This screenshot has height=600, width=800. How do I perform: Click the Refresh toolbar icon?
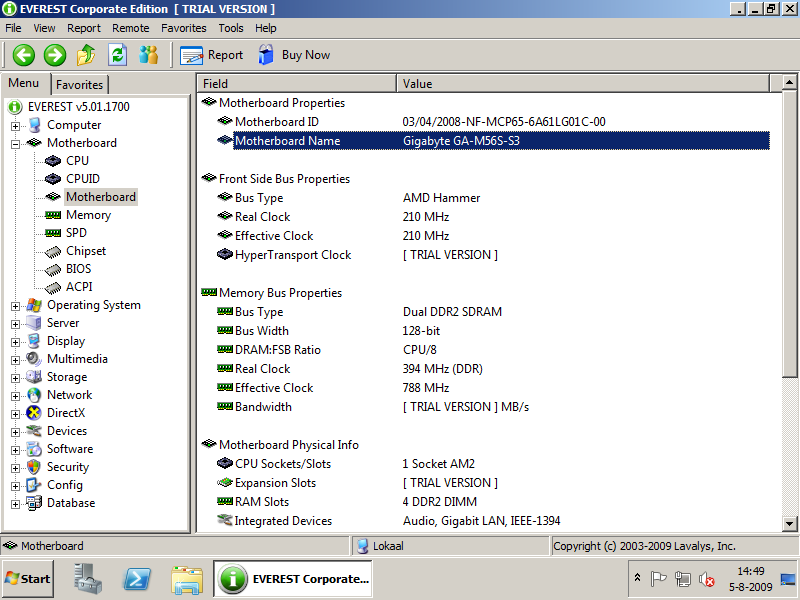[x=117, y=55]
